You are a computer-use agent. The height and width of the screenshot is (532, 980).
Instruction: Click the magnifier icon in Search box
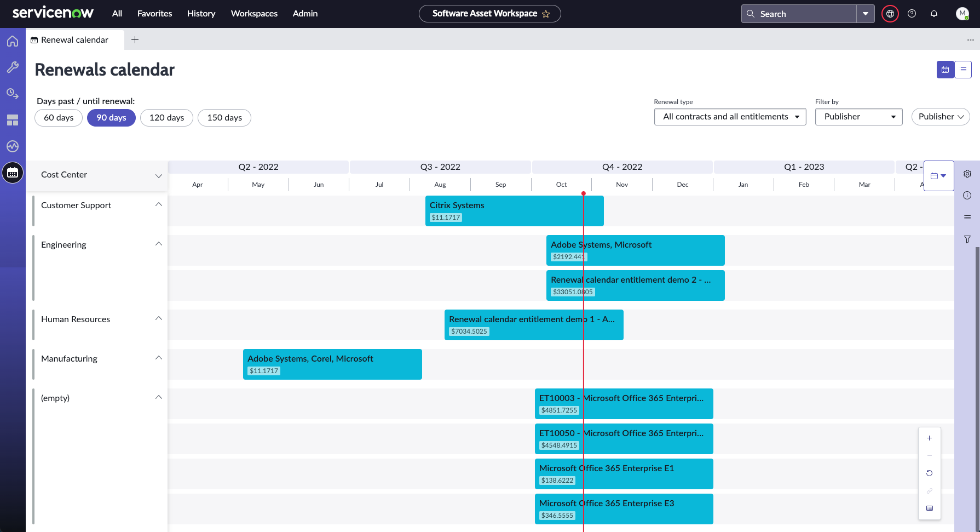coord(751,14)
